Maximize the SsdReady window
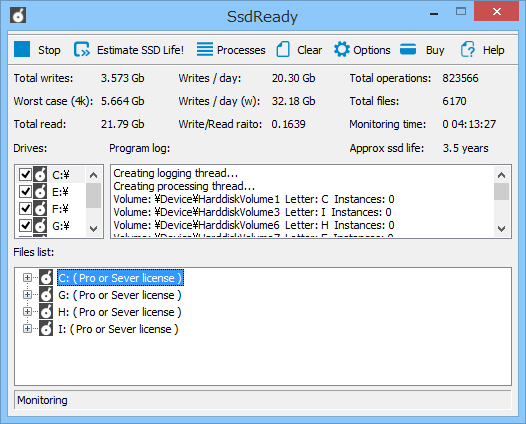 [461, 12]
